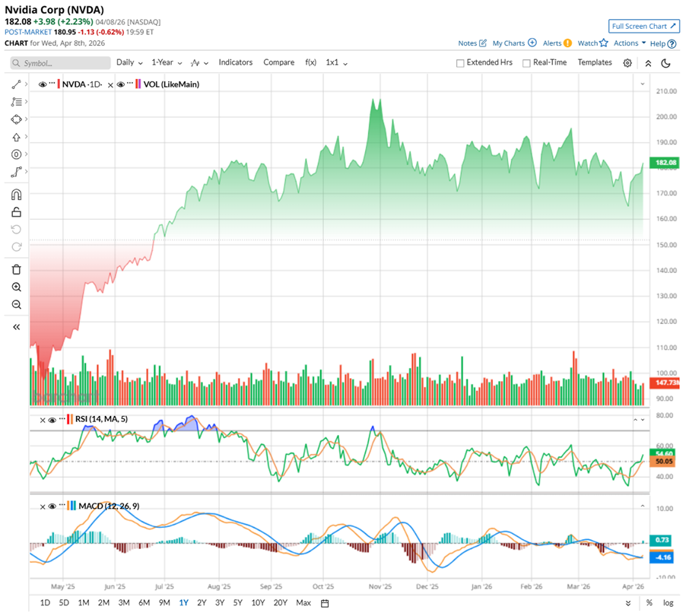
Task: Hide the RSI indicator with eye icon
Action: point(52,420)
